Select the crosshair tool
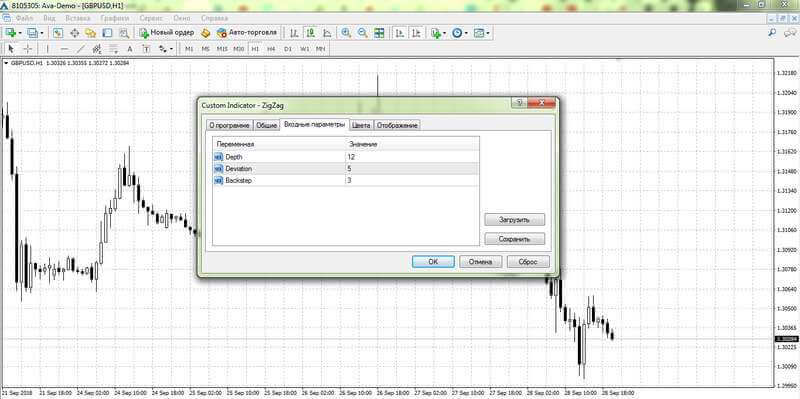 click(28, 49)
